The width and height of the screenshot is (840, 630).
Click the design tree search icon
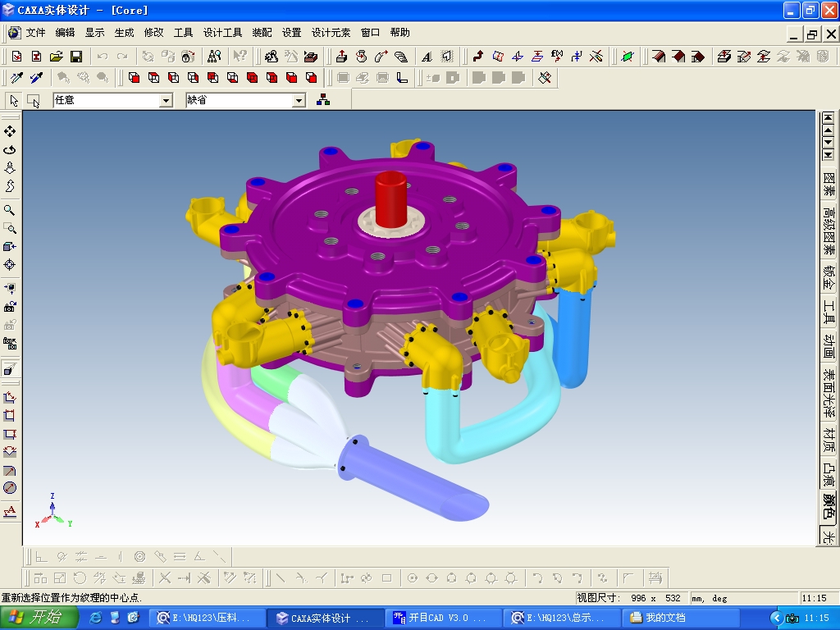(214, 57)
